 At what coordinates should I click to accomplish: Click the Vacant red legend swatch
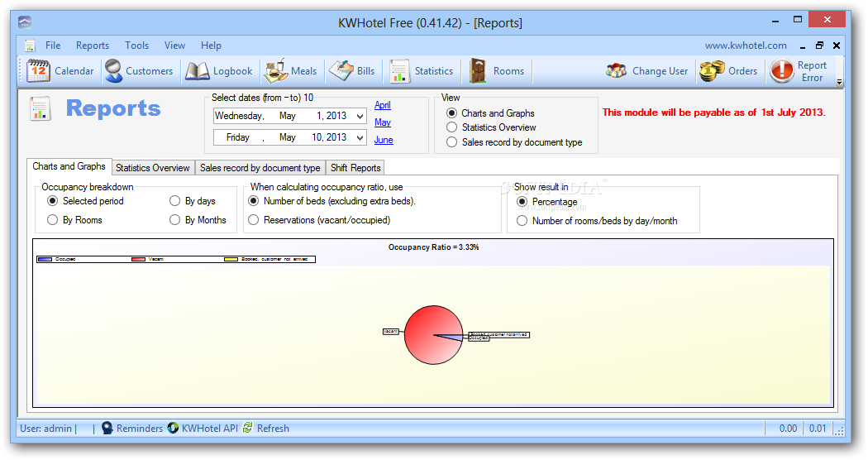point(138,260)
